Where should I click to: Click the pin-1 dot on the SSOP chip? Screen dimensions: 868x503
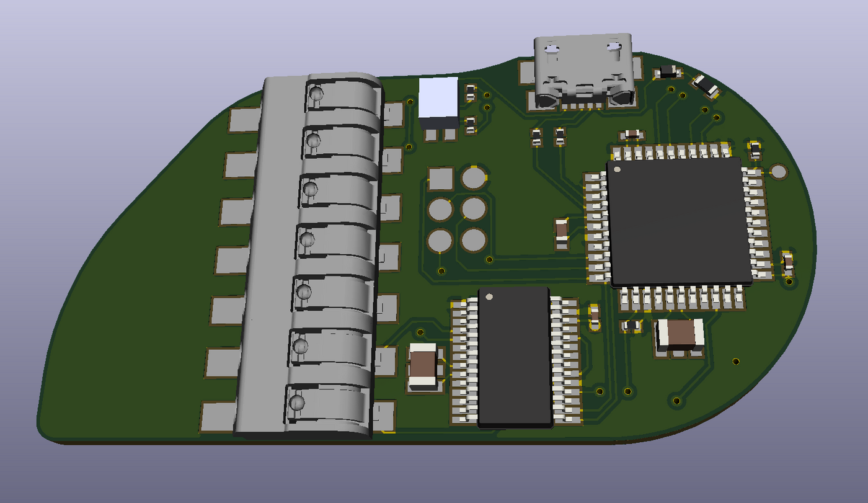tap(490, 296)
